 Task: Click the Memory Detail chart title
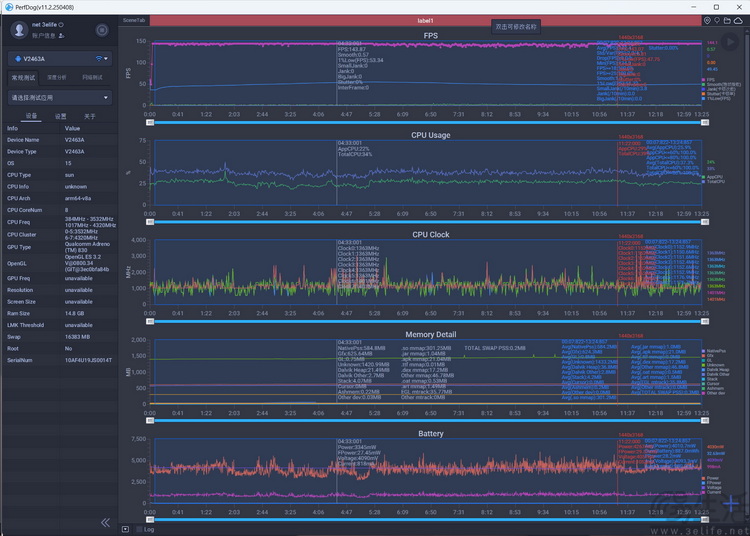pos(430,335)
